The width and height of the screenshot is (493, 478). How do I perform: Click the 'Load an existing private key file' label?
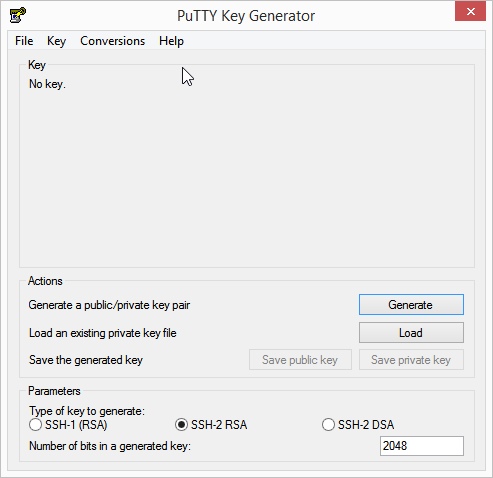[x=103, y=333]
